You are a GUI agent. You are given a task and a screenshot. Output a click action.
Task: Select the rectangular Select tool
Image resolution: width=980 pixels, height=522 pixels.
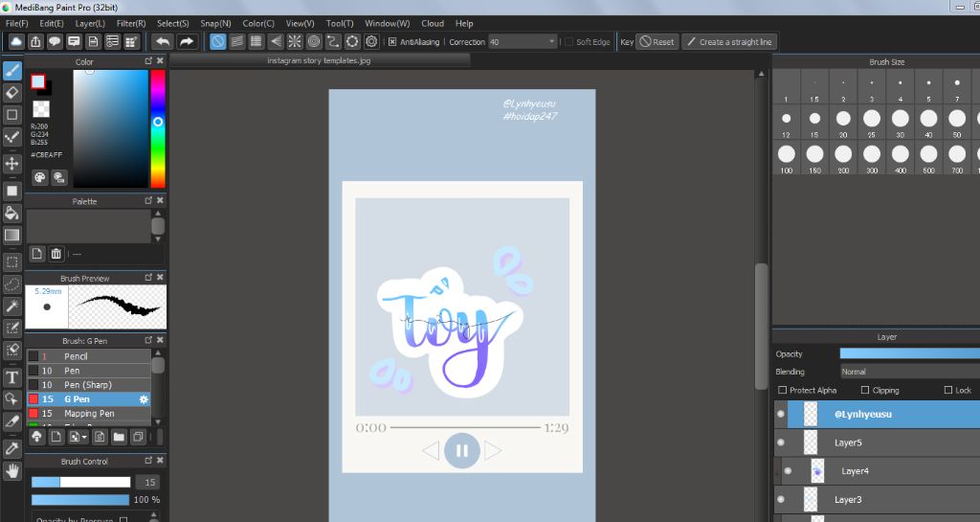[x=11, y=261]
